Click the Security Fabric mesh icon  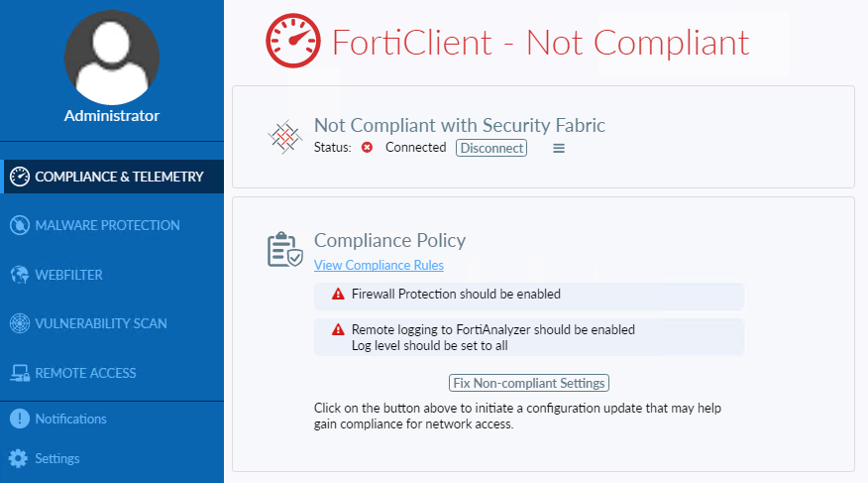(x=284, y=137)
